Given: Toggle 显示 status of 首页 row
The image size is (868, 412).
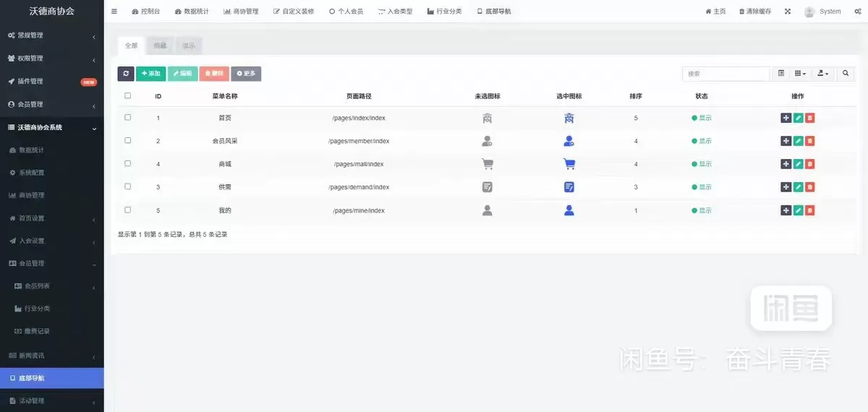Looking at the screenshot, I should click(x=702, y=118).
